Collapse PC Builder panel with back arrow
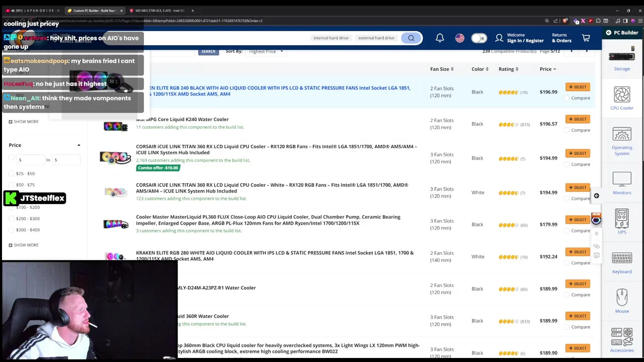 pos(609,33)
